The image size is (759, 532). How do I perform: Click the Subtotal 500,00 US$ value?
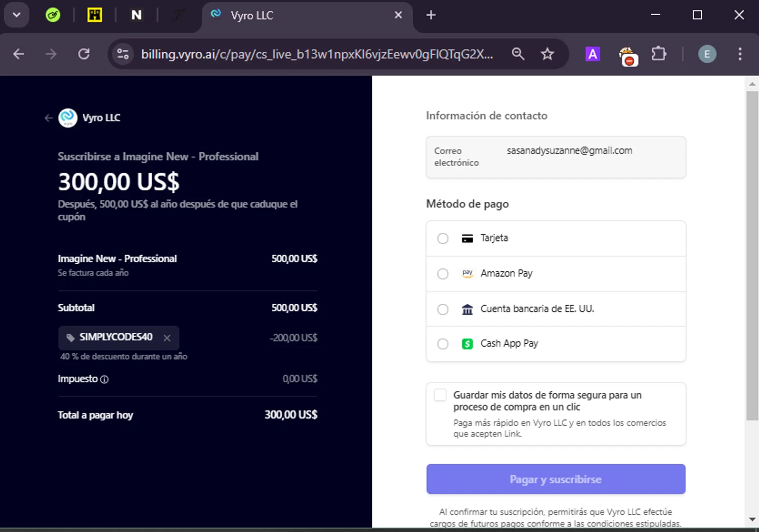[x=294, y=308]
